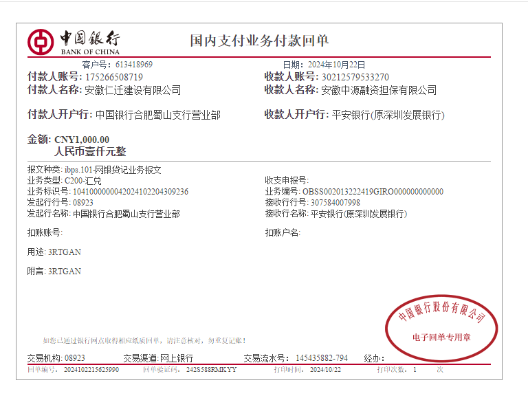Click the receipt title 国内支付业务付款回单
528x420 pixels.
tap(259, 41)
